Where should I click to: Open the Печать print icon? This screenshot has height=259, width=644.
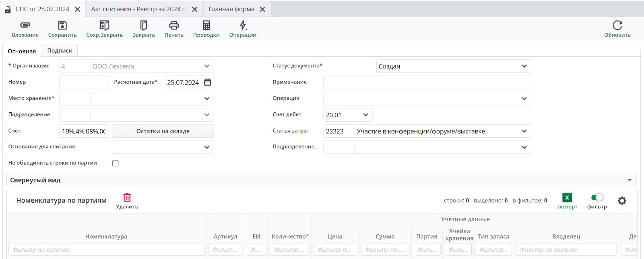[x=174, y=25]
